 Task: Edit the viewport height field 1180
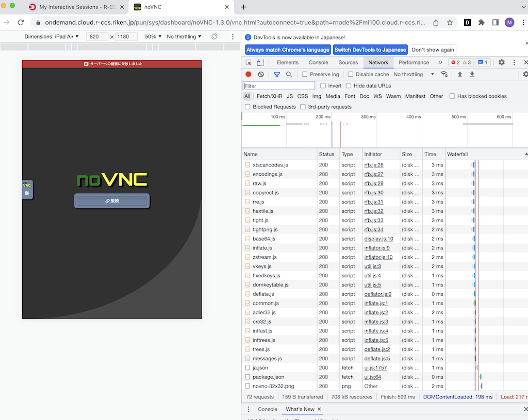pos(126,37)
